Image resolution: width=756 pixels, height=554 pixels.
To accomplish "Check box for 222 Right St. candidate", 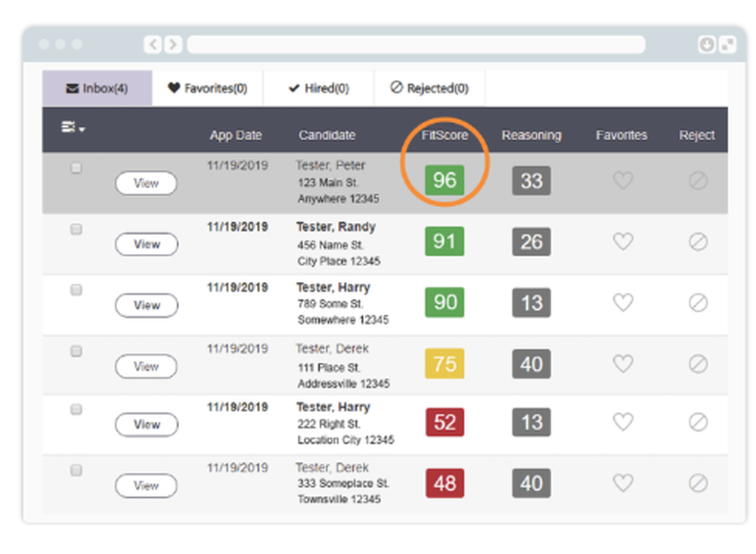I will click(x=76, y=410).
